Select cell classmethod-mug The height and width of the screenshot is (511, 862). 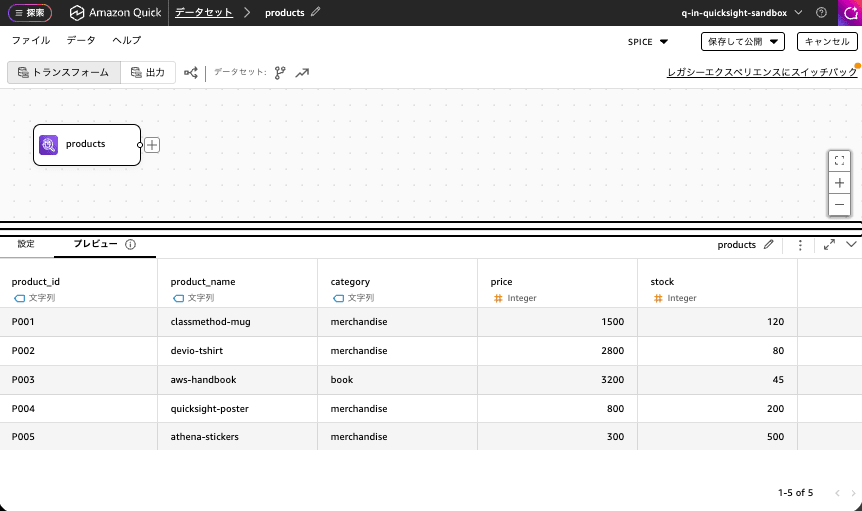click(237, 322)
